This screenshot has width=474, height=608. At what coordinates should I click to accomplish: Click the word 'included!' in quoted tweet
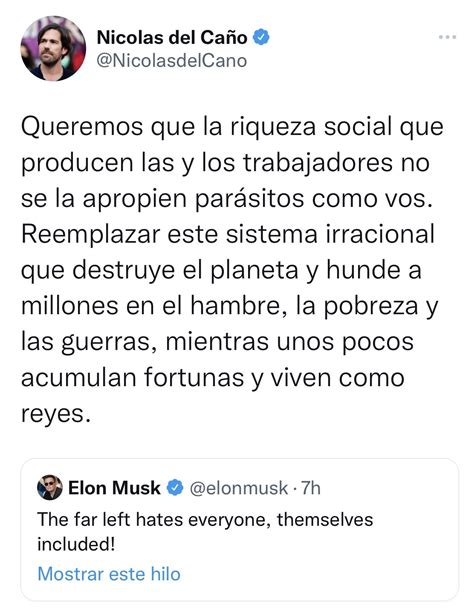click(76, 544)
